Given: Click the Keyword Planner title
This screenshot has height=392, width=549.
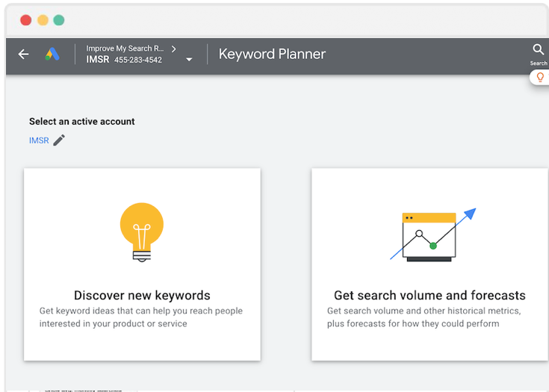Looking at the screenshot, I should tap(272, 55).
